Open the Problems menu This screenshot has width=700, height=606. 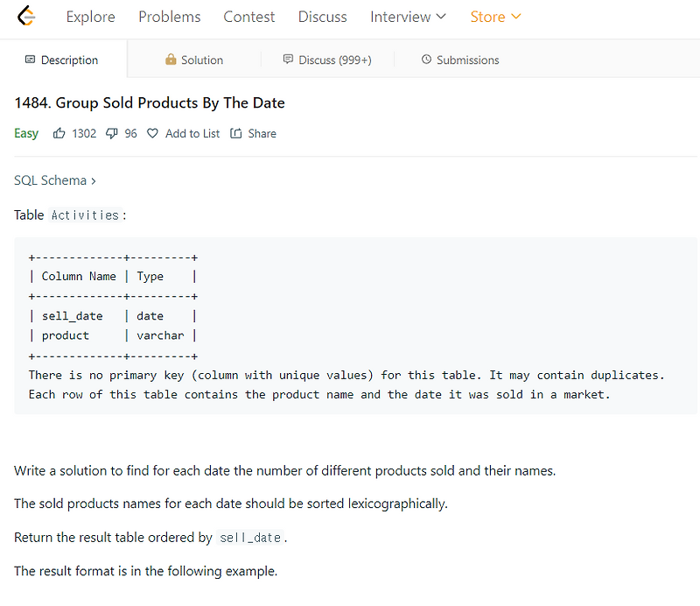tap(169, 17)
